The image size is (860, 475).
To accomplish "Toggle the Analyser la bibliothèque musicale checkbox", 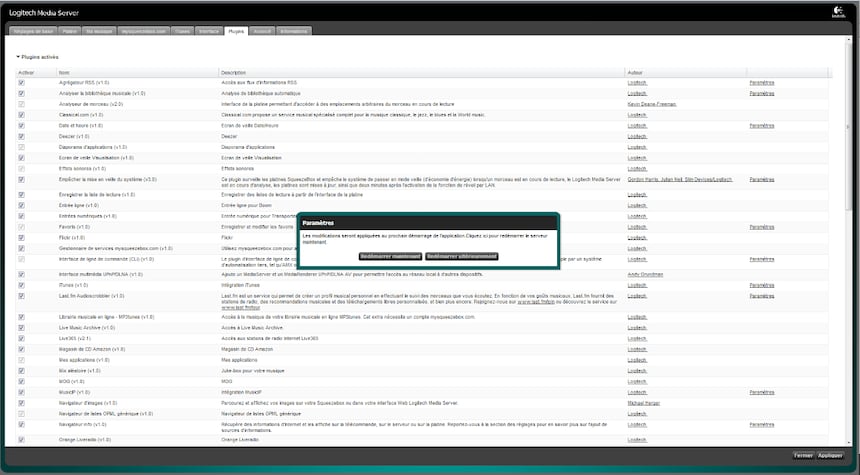I will click(21, 94).
